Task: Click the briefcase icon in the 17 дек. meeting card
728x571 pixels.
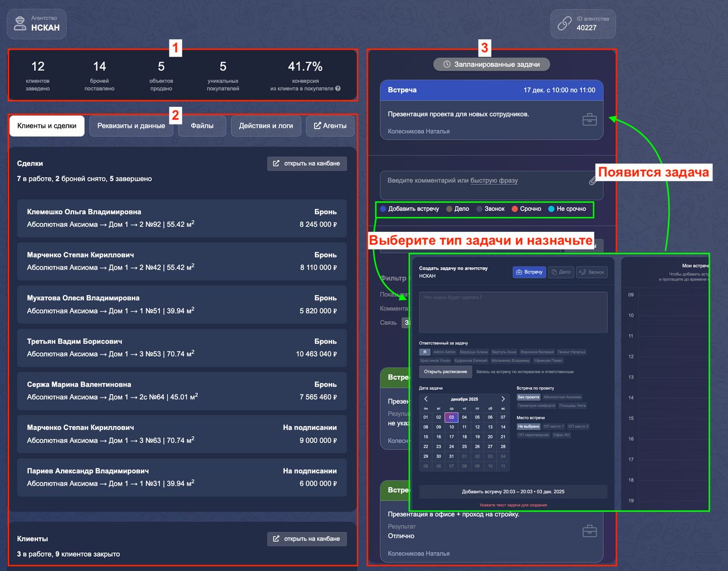Action: coord(589,119)
